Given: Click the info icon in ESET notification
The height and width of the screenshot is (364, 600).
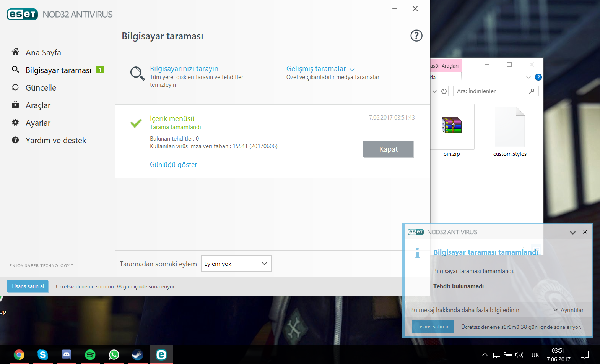Looking at the screenshot, I should (418, 253).
